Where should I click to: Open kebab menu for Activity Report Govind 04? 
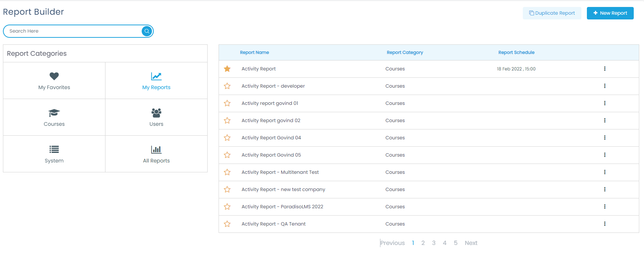(604, 138)
